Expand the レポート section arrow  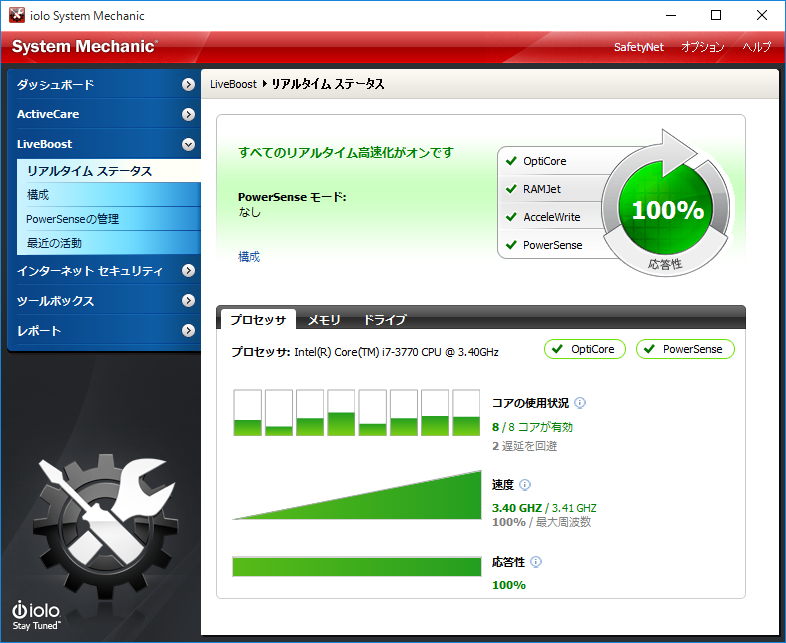tap(188, 331)
